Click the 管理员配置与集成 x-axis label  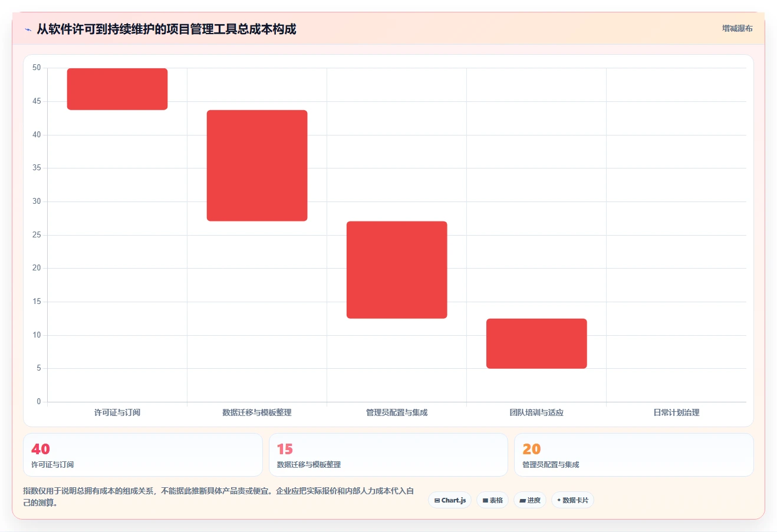pyautogui.click(x=397, y=412)
